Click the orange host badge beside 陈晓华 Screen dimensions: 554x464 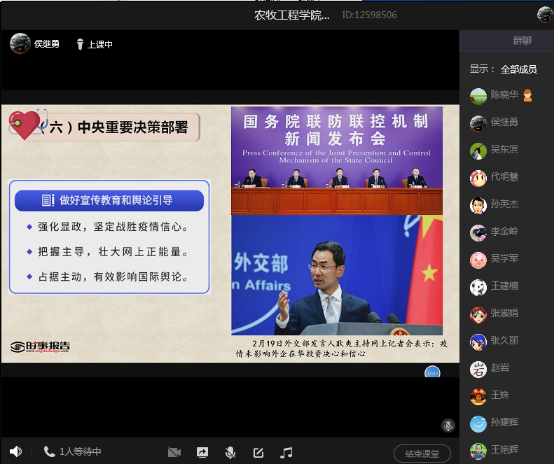click(x=528, y=95)
